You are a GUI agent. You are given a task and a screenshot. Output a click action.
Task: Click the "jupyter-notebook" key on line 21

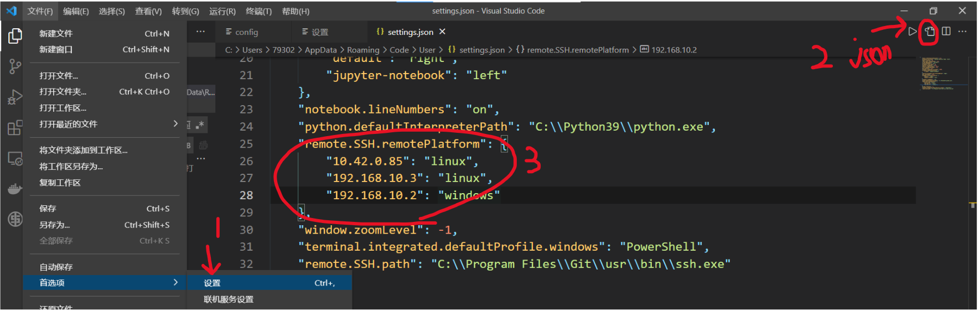tap(388, 75)
